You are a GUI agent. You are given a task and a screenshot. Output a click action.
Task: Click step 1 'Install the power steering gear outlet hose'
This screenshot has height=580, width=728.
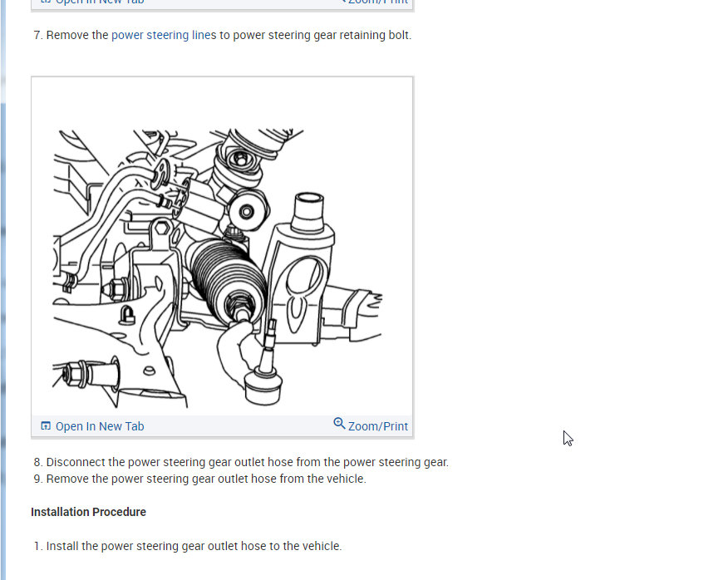coord(194,546)
